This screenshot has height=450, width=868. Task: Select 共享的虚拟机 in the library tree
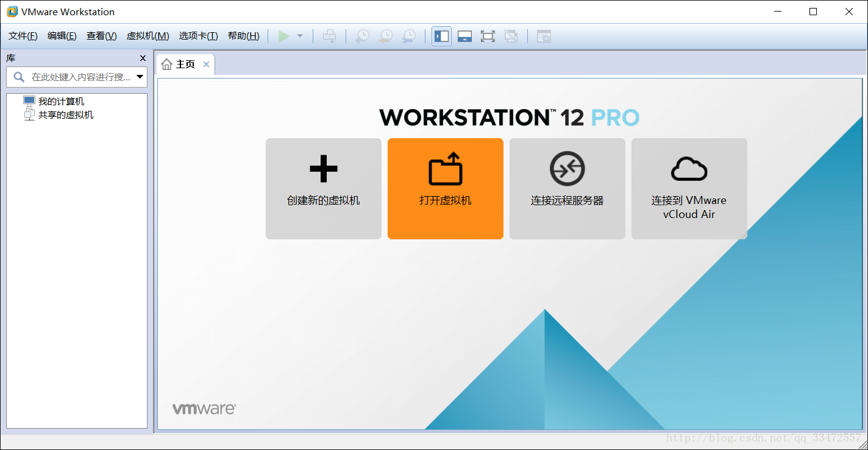coord(66,114)
